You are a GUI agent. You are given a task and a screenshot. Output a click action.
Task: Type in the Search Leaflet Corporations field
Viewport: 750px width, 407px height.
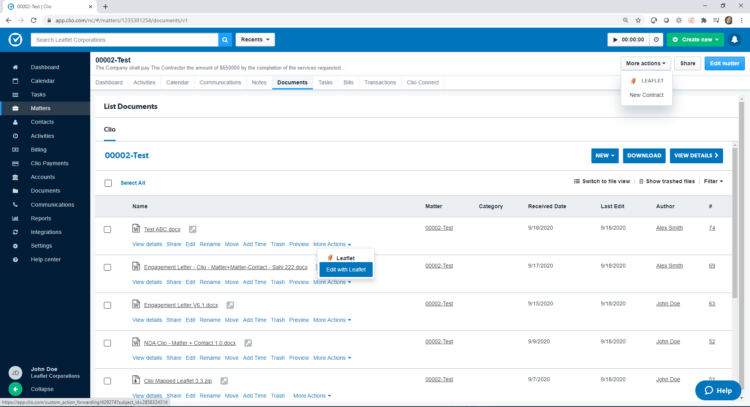(125, 40)
